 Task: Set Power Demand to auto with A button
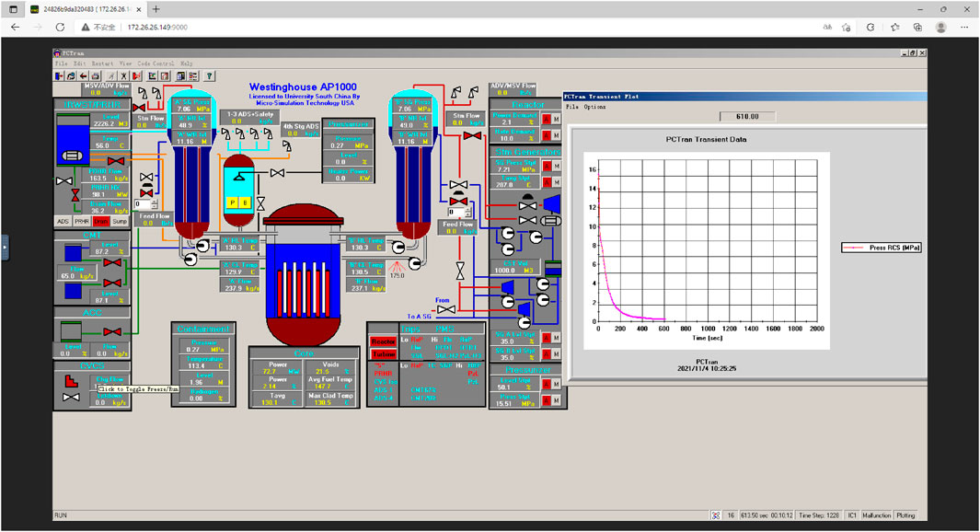[547, 119]
